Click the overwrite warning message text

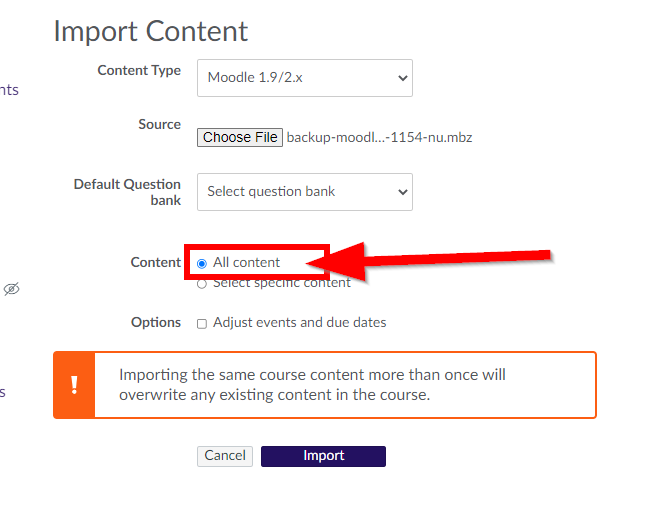(312, 385)
